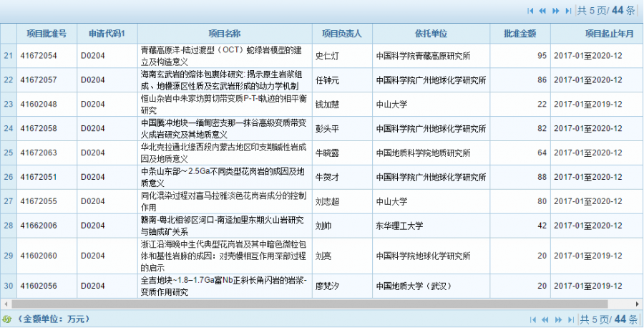Click the 批准金额 column header
This screenshot has width=644, height=328.
coord(520,34)
